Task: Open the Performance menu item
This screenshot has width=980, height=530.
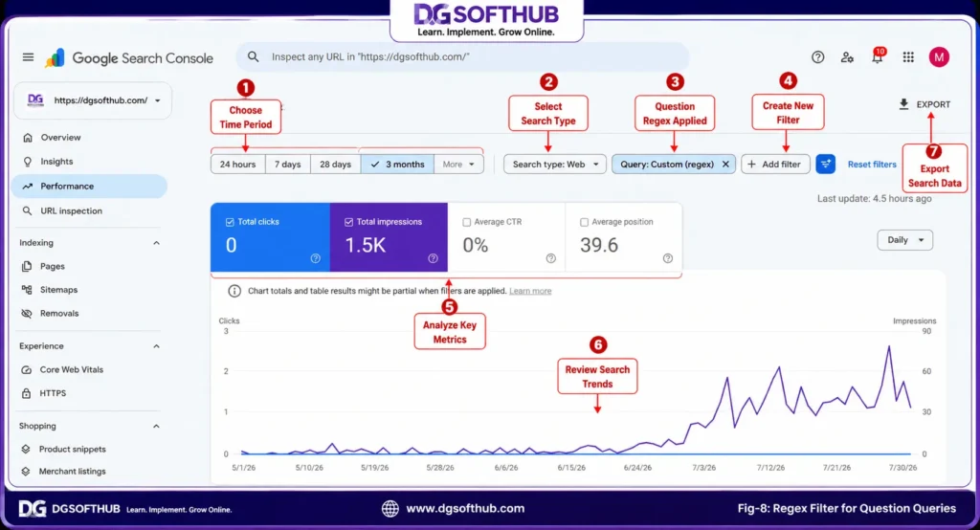Action: coord(89,187)
